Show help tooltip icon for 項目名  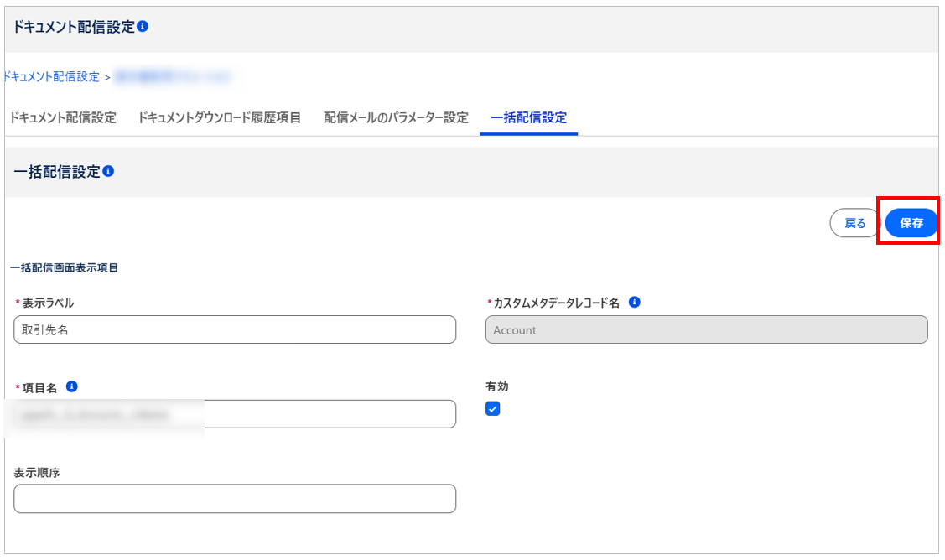tap(72, 386)
